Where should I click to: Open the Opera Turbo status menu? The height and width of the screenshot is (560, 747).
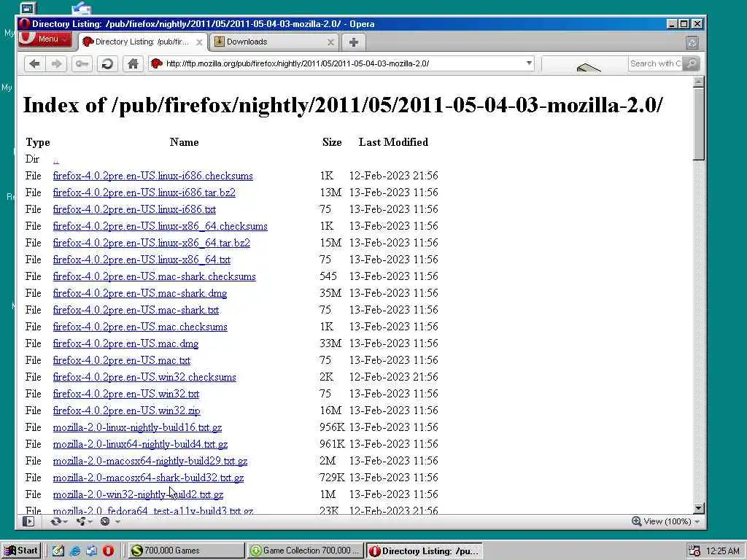(x=109, y=521)
